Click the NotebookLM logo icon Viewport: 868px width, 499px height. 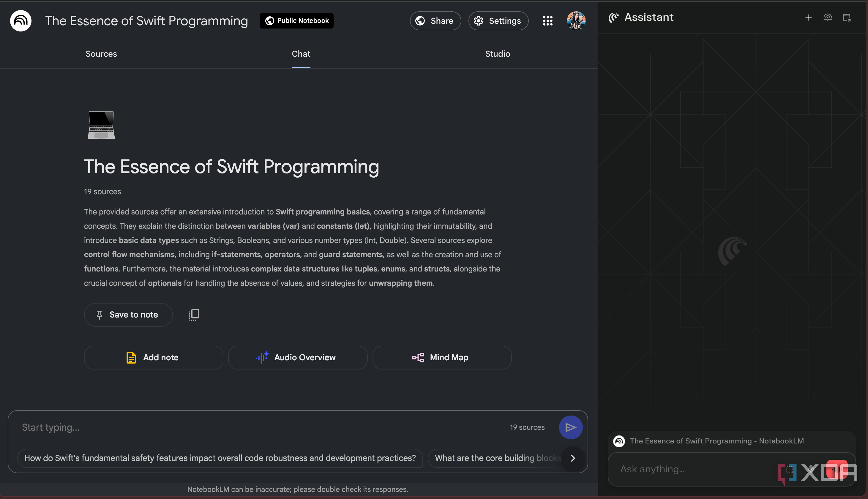(20, 20)
